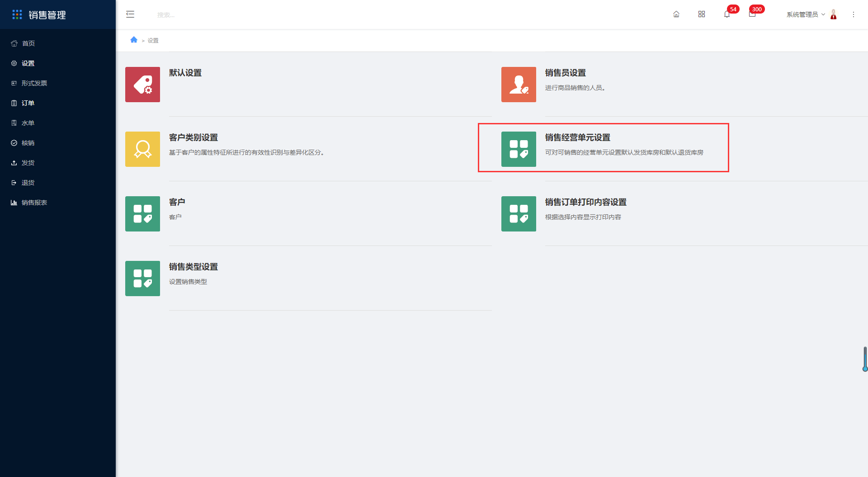Open 水单 from the sidebar
The image size is (868, 477).
(58, 123)
